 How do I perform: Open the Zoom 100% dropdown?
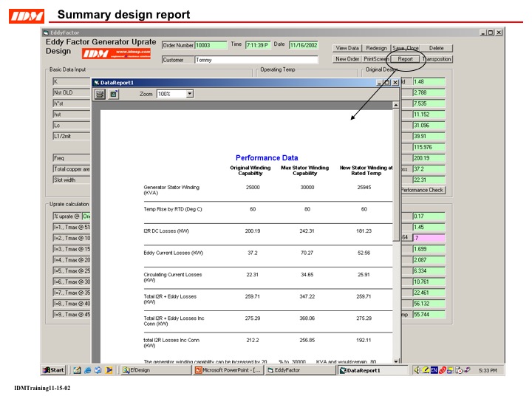pyautogui.click(x=190, y=94)
